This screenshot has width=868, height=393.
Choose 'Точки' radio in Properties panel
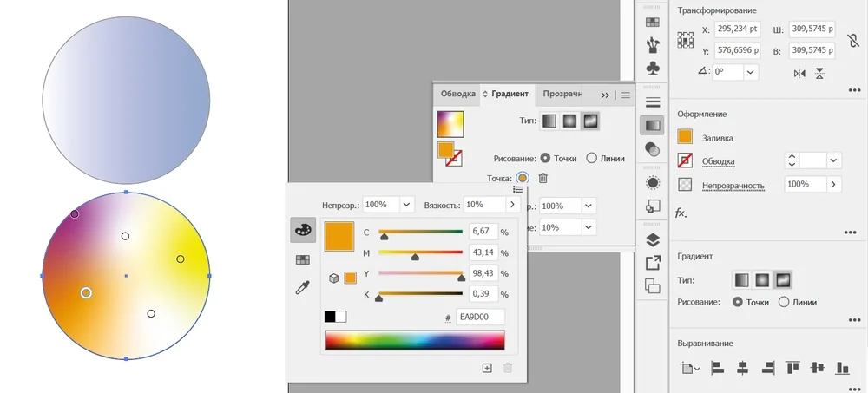click(x=739, y=302)
